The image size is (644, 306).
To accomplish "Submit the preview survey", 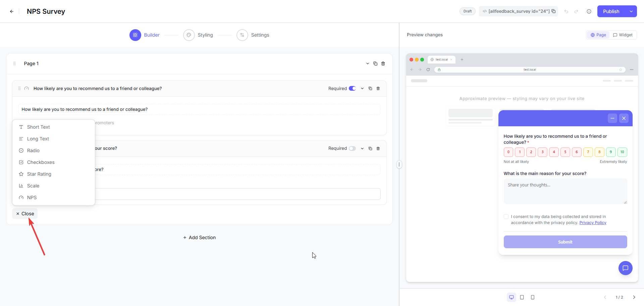I will (565, 242).
